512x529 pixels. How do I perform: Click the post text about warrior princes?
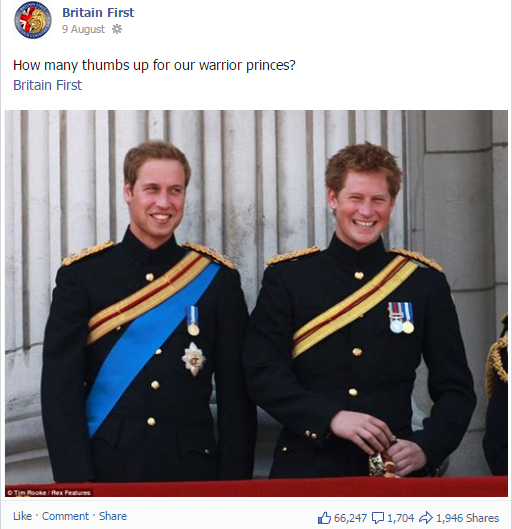154,65
